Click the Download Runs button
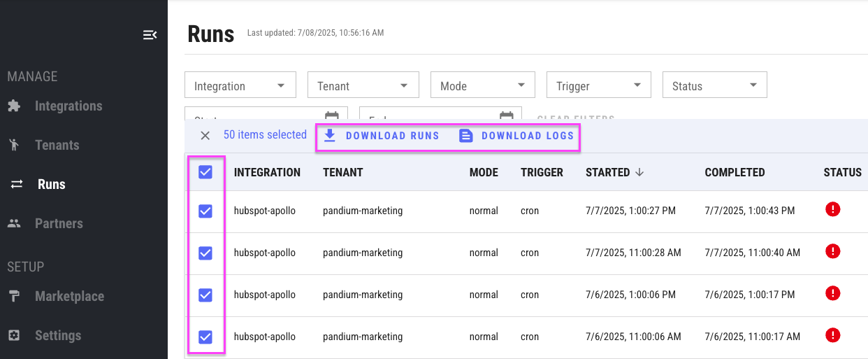This screenshot has height=359, width=868. pos(382,136)
